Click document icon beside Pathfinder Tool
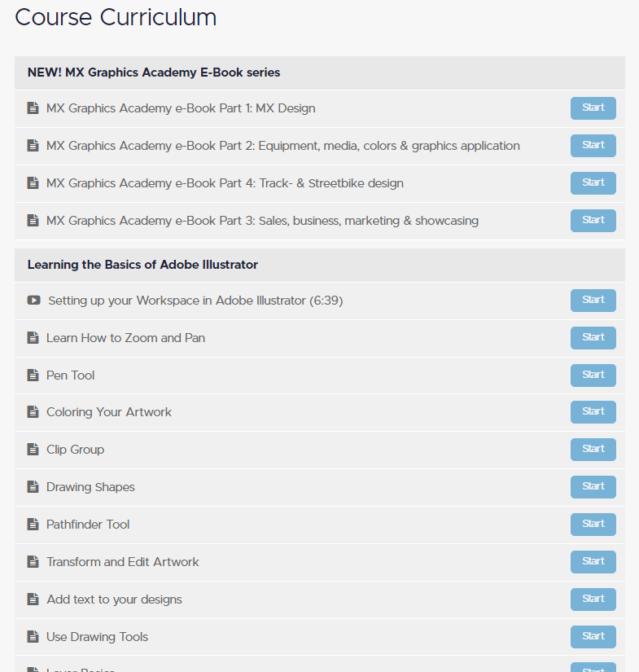 [33, 525]
